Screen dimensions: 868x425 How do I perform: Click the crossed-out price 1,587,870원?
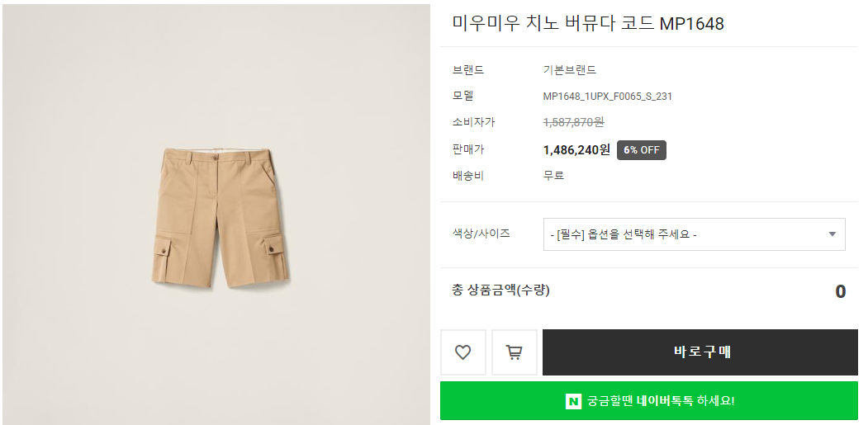(x=573, y=122)
